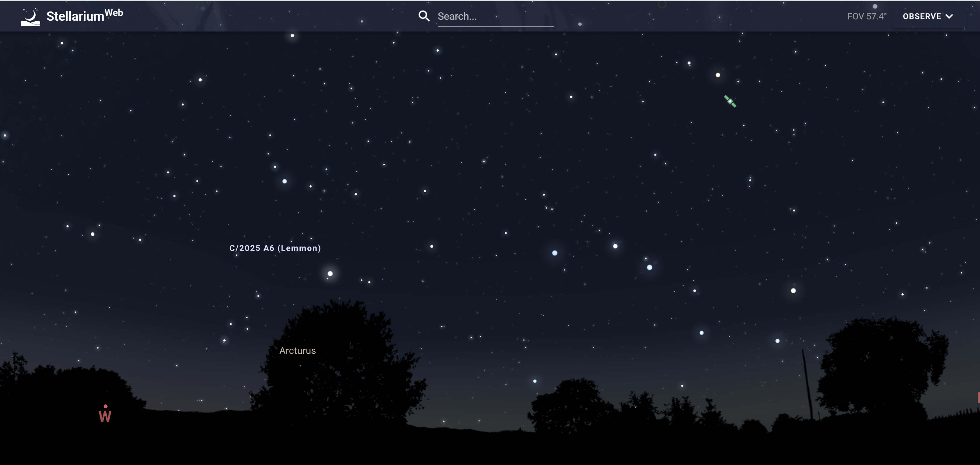The width and height of the screenshot is (980, 465).
Task: Select comet C/2025 A6 (Lemmon) label
Action: (275, 248)
